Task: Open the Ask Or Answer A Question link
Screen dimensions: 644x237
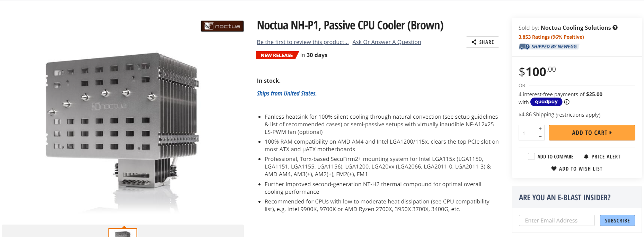Action: [x=387, y=42]
